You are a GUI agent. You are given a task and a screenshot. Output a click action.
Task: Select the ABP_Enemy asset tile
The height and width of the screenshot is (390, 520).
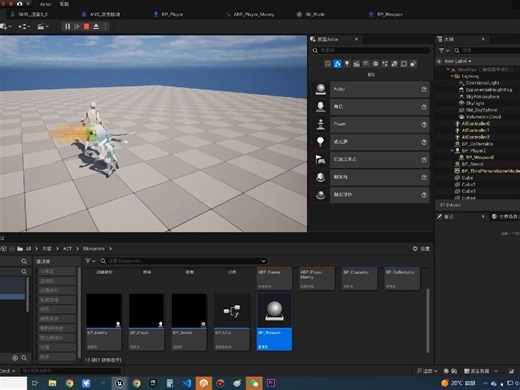point(274,279)
